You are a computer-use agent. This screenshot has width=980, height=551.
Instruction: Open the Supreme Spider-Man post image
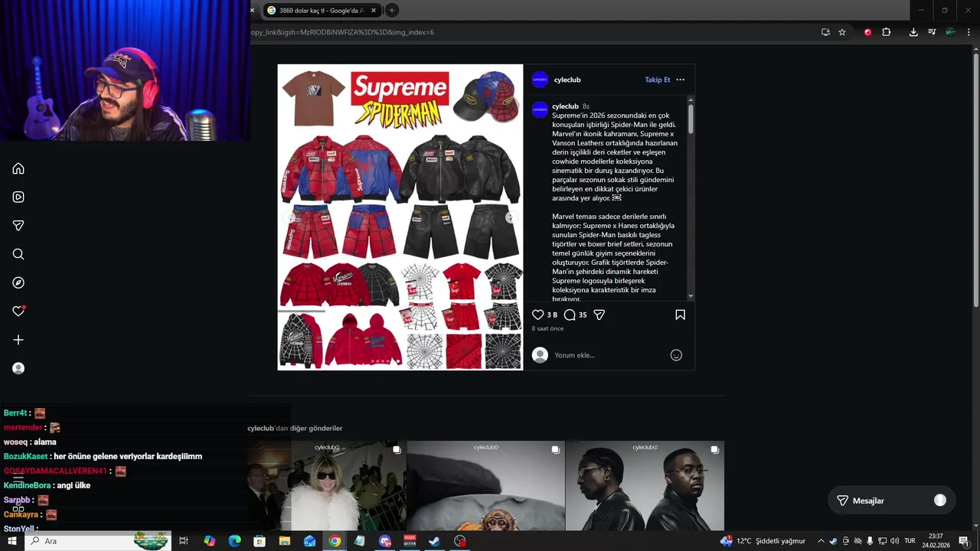coord(400,217)
